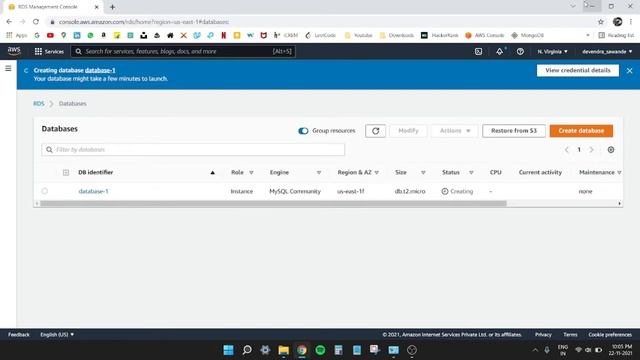Open File Explorer from the taskbar

point(284,350)
